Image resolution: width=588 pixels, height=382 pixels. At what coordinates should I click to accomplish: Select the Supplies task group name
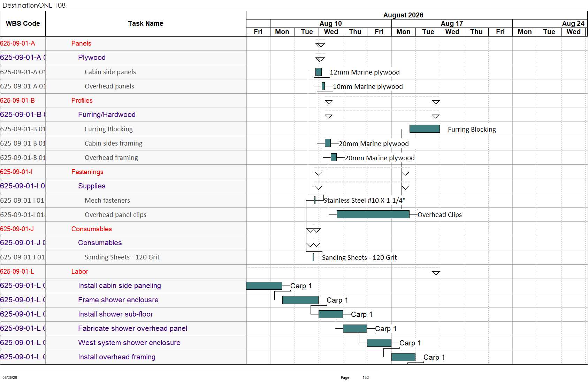92,186
